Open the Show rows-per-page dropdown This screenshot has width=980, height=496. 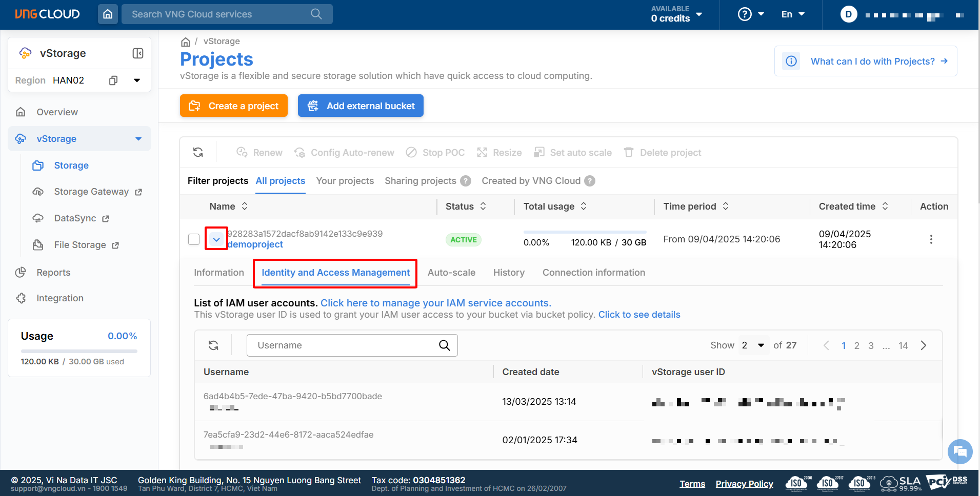753,345
